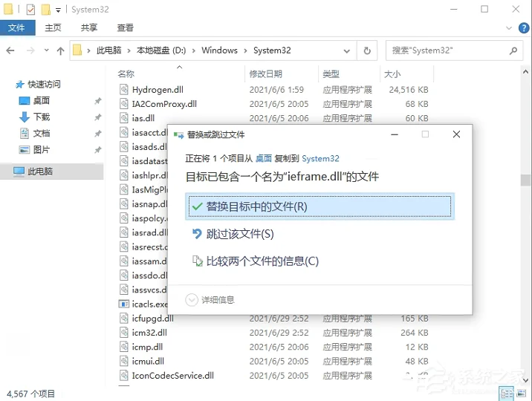The height and width of the screenshot is (401, 532).
Task: Click the forward navigation arrow
Action: coord(30,50)
